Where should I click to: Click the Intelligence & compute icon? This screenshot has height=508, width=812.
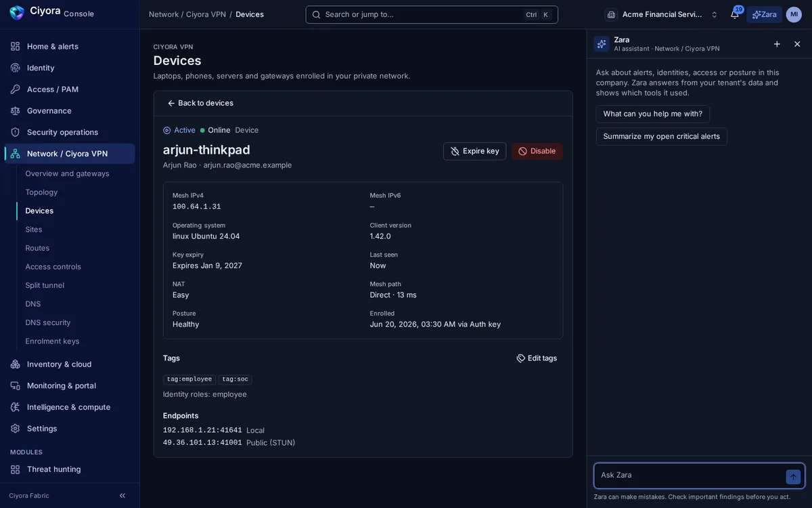click(15, 407)
